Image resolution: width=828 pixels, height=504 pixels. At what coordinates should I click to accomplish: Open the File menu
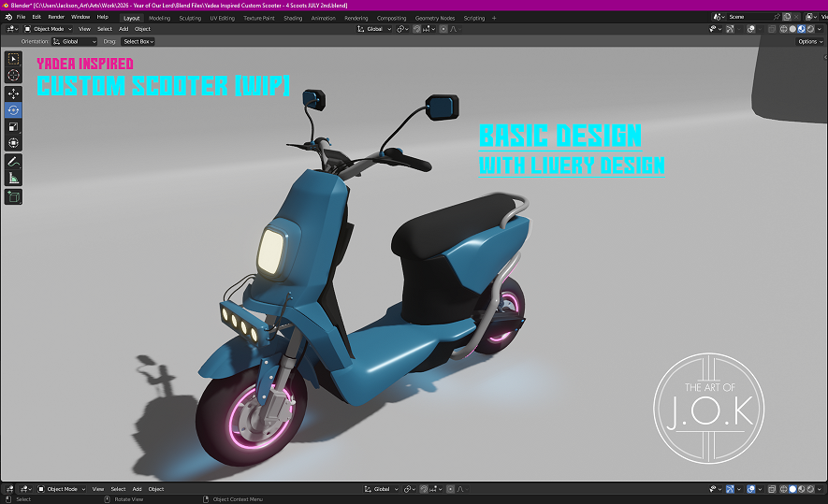click(21, 17)
